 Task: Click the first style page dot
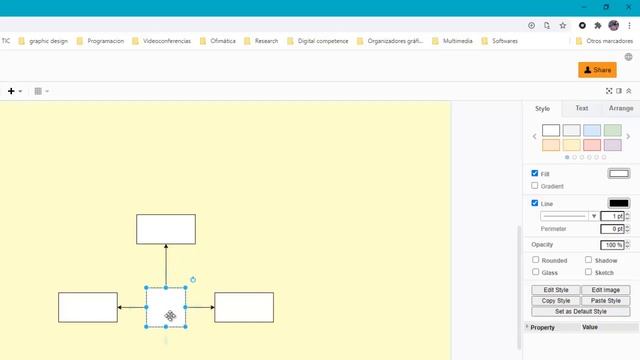[x=567, y=157]
